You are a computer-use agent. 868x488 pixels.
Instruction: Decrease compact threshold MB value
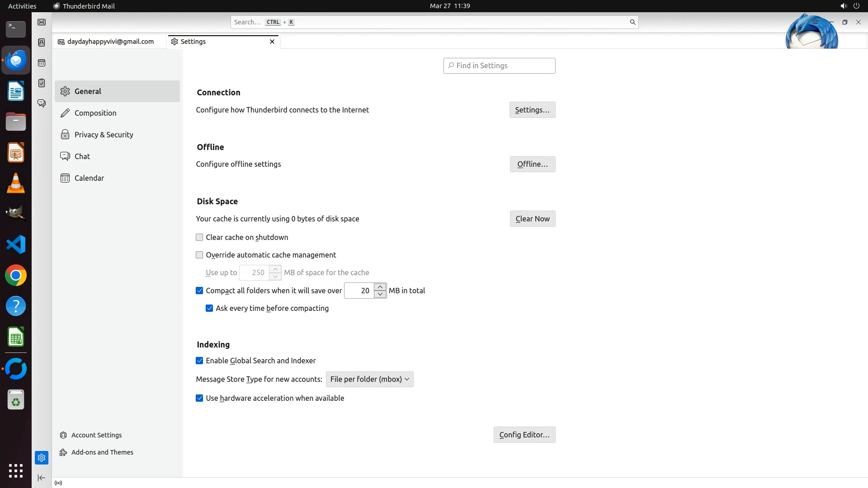point(380,294)
